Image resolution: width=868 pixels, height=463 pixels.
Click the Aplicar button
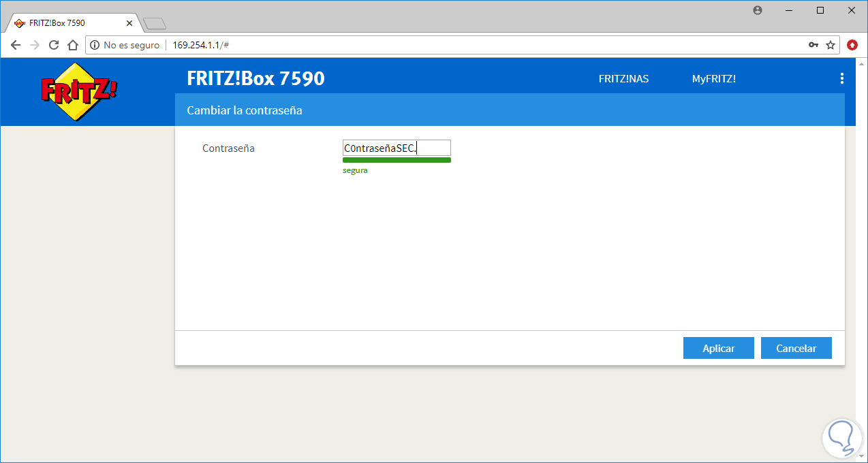[x=719, y=348]
